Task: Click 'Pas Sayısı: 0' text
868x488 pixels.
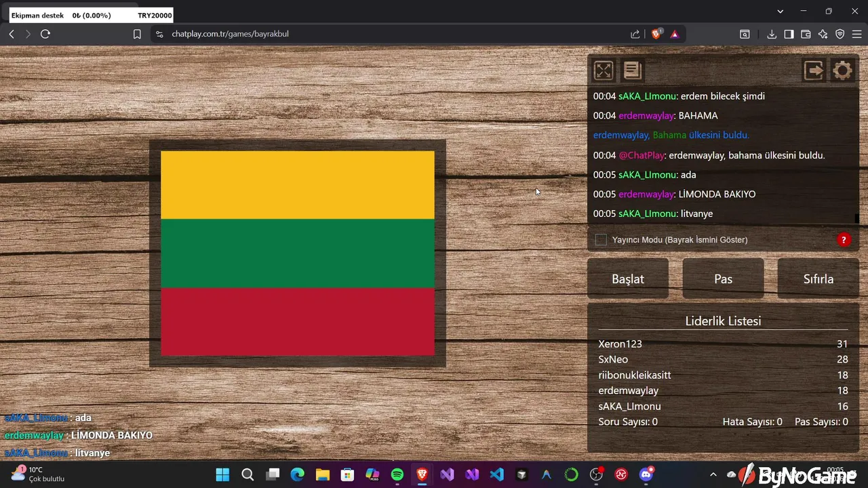Action: coord(821,422)
